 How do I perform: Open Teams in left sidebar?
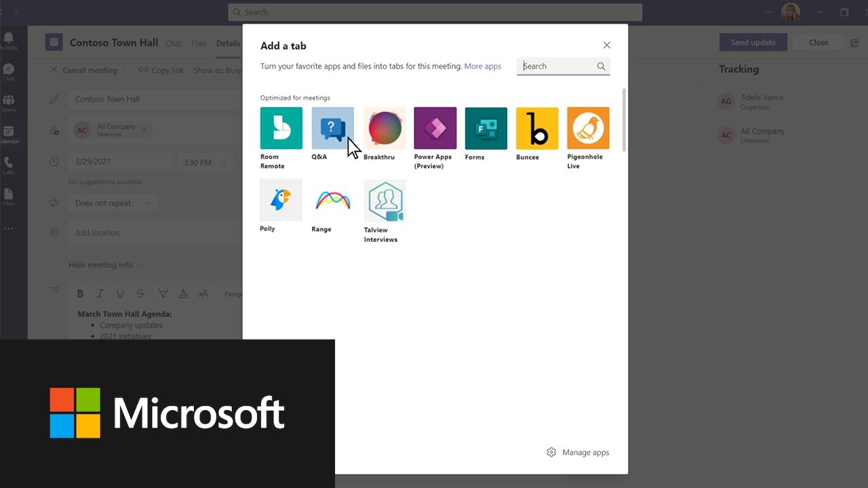9,104
